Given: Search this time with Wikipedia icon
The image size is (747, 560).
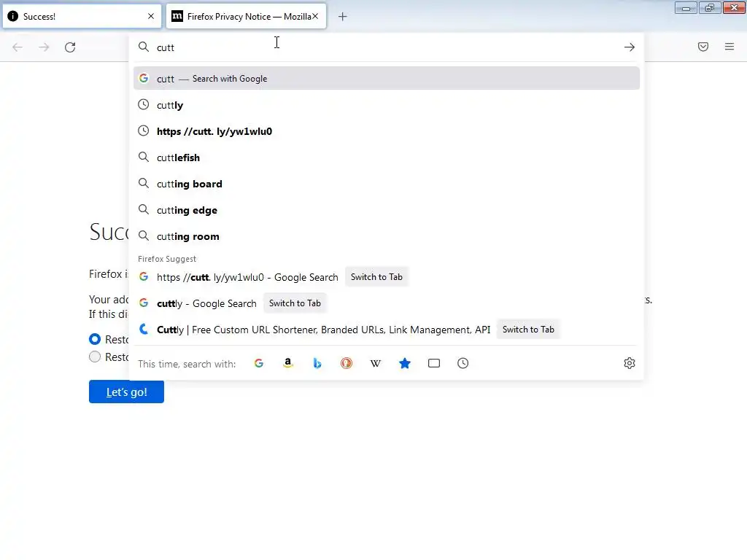Looking at the screenshot, I should pyautogui.click(x=376, y=363).
